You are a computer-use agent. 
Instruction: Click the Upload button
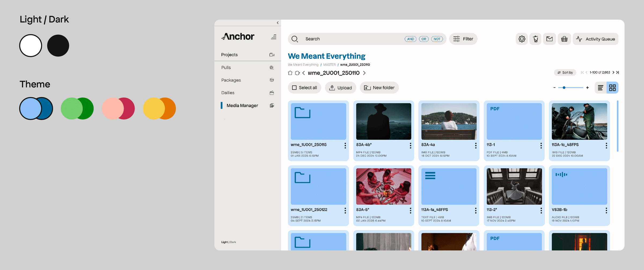point(341,87)
